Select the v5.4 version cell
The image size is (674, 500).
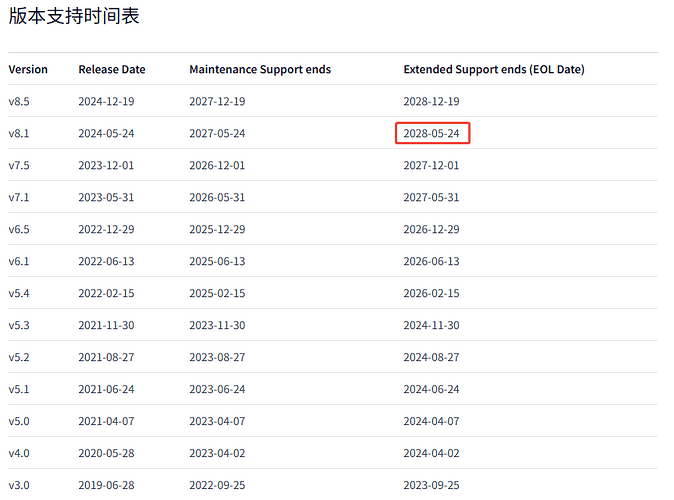19,293
